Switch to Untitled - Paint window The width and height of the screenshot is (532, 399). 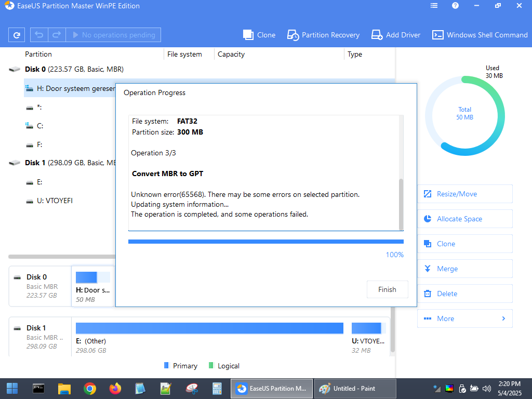pyautogui.click(x=355, y=389)
